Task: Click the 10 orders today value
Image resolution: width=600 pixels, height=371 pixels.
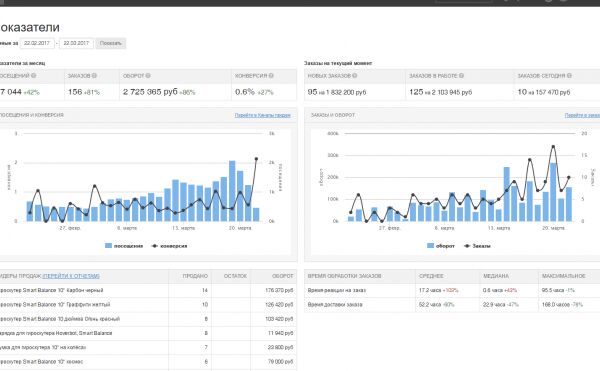Action: coord(522,92)
